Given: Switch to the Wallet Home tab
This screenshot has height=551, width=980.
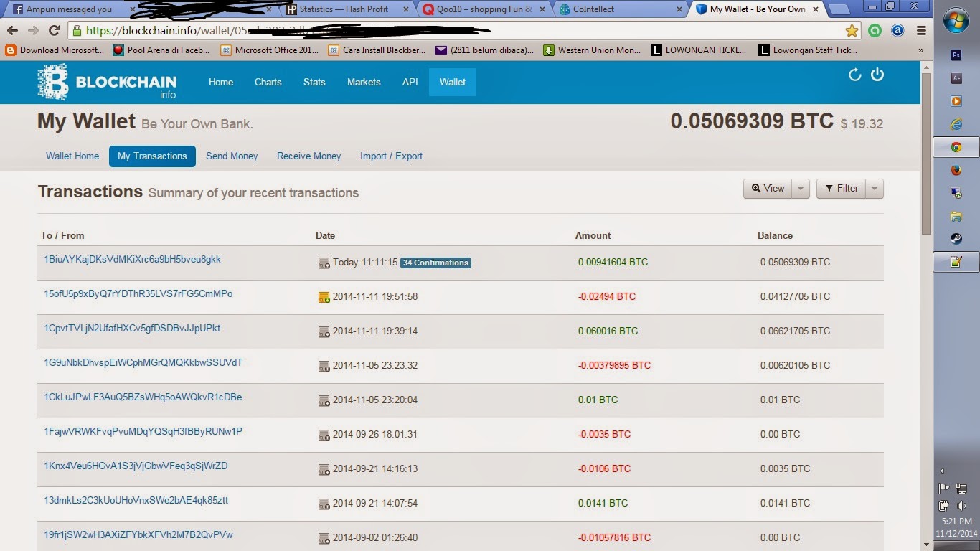Looking at the screenshot, I should pyautogui.click(x=72, y=156).
